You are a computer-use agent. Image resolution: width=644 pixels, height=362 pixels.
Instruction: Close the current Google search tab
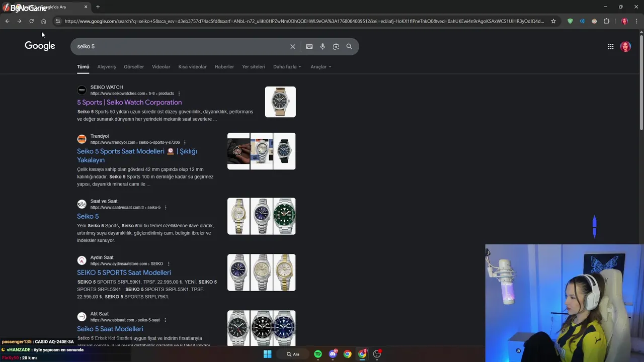point(86,7)
